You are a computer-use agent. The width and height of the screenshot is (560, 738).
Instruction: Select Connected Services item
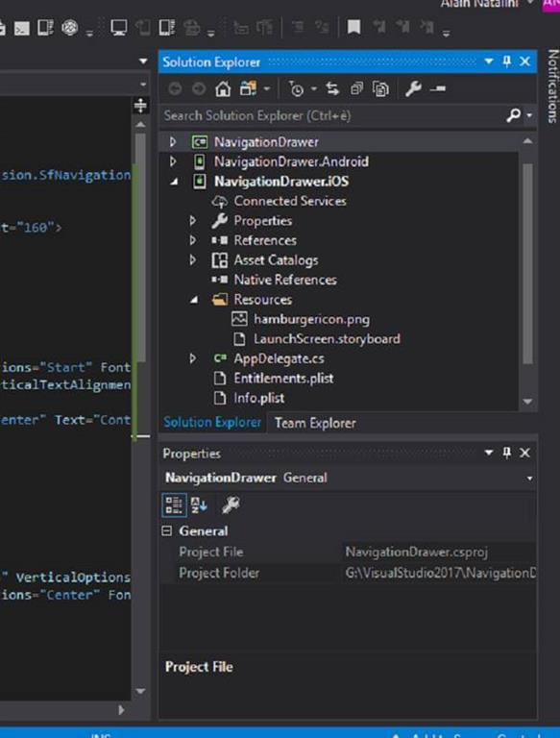290,201
